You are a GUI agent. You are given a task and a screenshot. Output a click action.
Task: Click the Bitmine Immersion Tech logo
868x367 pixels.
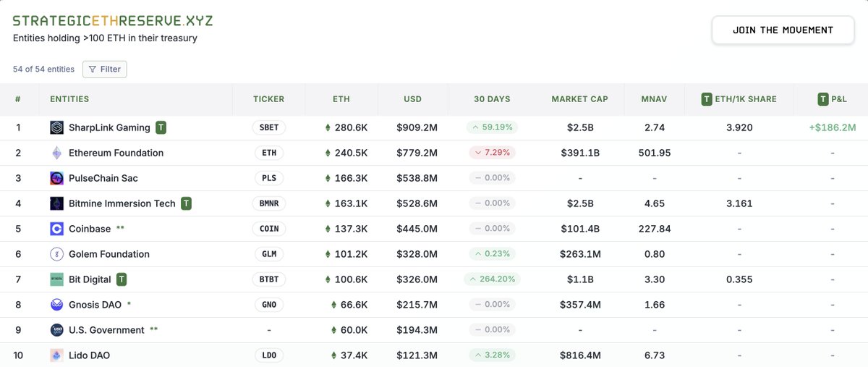[56, 203]
